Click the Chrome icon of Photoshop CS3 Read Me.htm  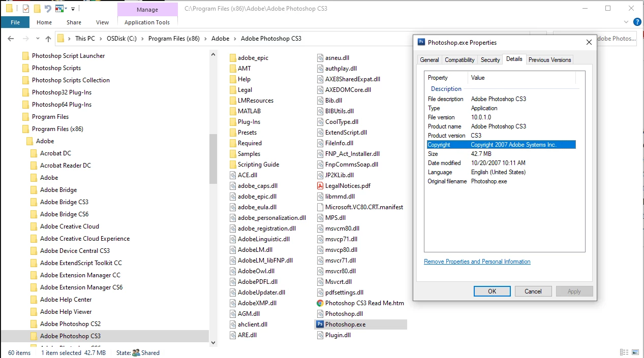320,303
